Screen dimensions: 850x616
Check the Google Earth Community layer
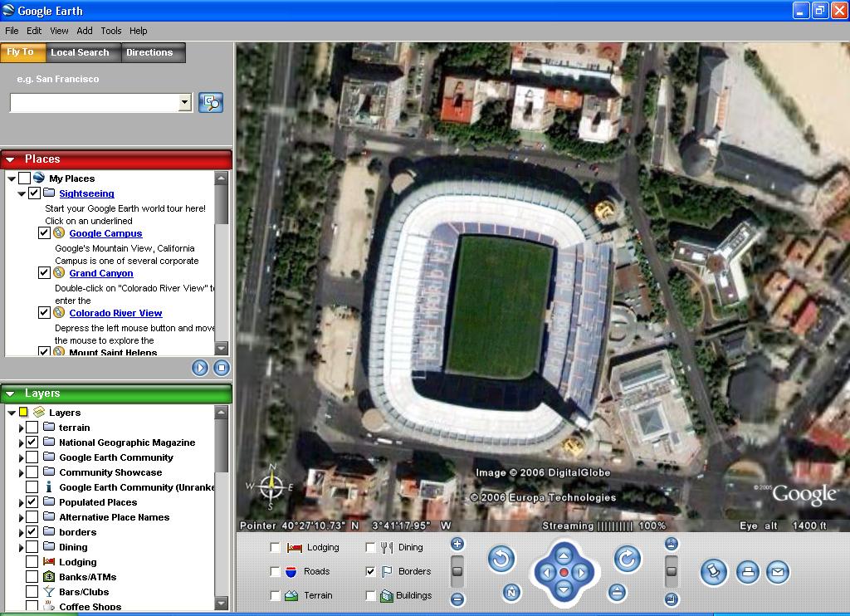pos(32,457)
